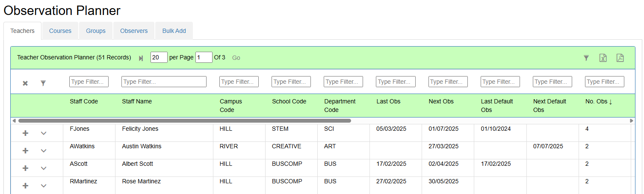Export table to Excel icon
The image size is (644, 194).
(603, 58)
